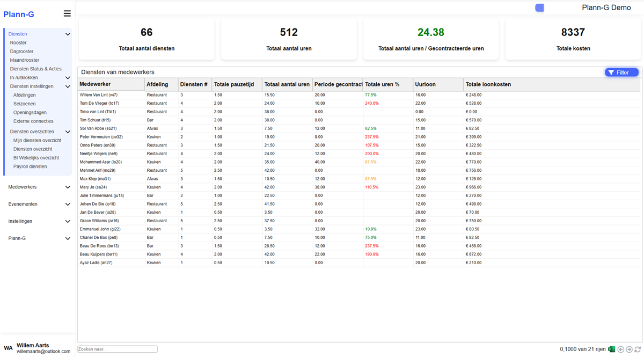The image size is (644, 357).
Task: Open the Filter options for the table
Action: [621, 72]
